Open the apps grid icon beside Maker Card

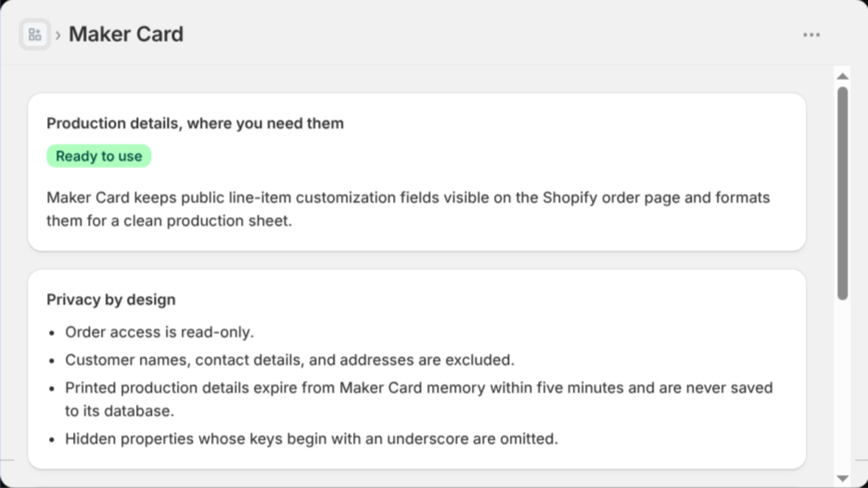click(x=35, y=35)
